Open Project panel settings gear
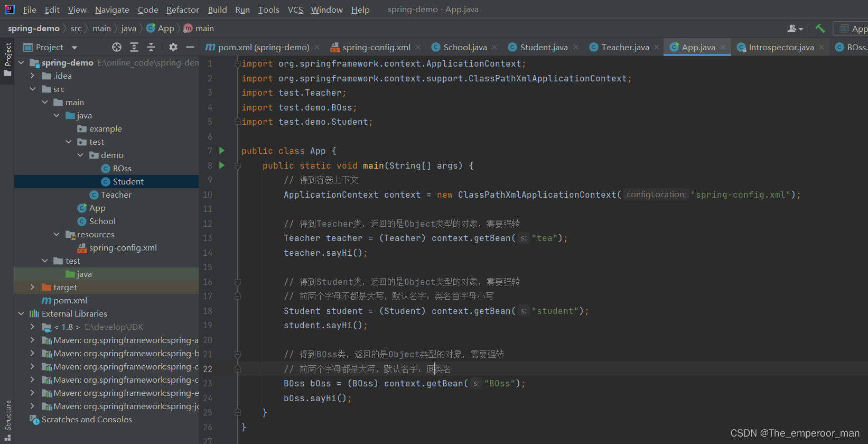868x444 pixels. pyautogui.click(x=173, y=47)
